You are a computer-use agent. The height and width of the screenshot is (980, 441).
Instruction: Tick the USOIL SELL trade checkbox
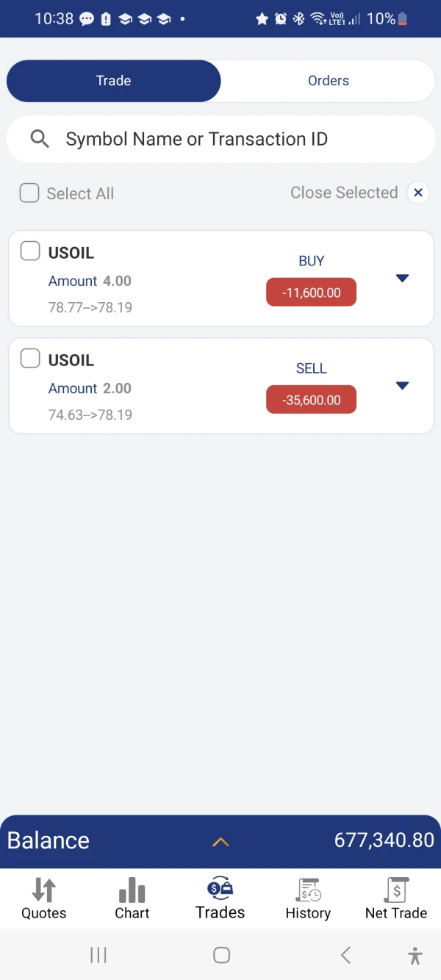coord(30,359)
